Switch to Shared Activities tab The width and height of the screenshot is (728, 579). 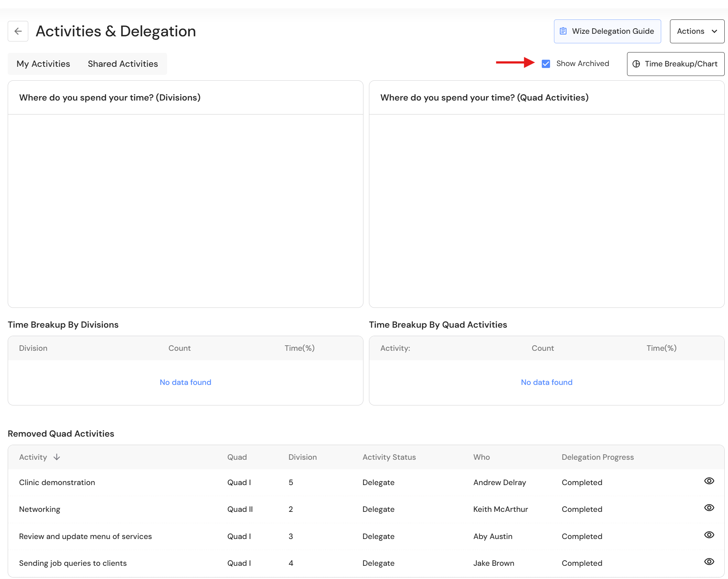[123, 64]
